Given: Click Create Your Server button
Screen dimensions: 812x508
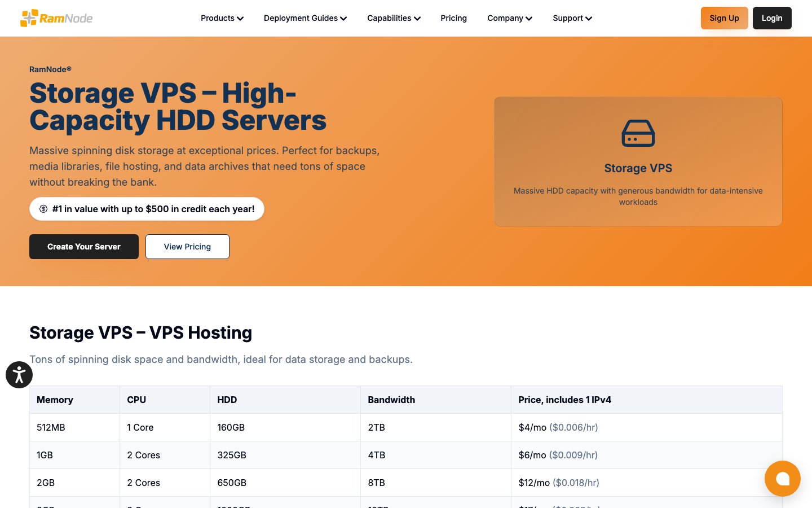Looking at the screenshot, I should [84, 247].
